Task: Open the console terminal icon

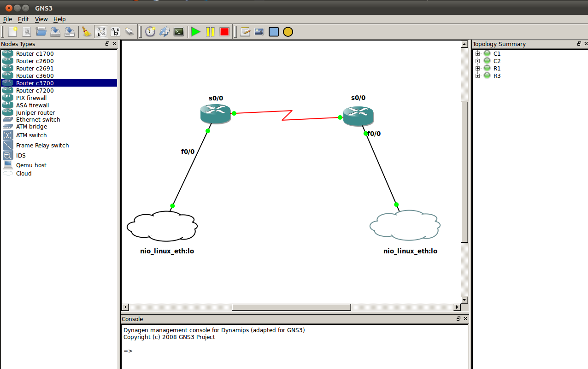Action: coord(179,32)
